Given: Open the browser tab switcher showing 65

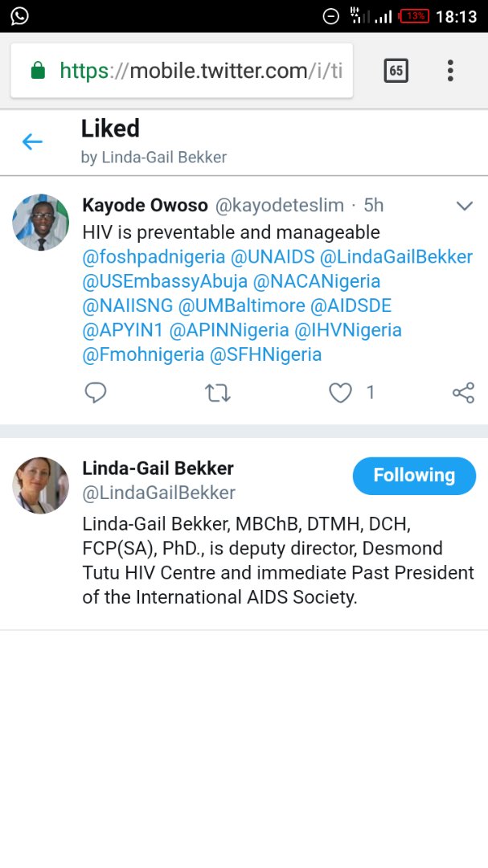Looking at the screenshot, I should pyautogui.click(x=396, y=71).
